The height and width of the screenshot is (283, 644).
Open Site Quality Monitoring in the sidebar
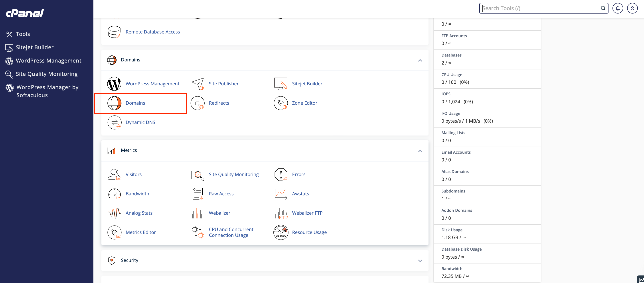pos(42,74)
